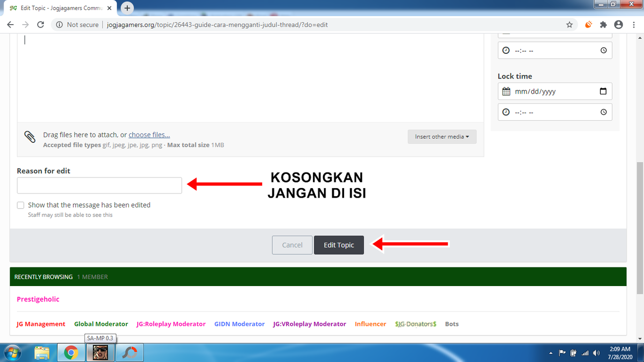Viewport: 644px width, 362px height.
Task: Click the Lock time --:-- time field
Action: [x=555, y=112]
